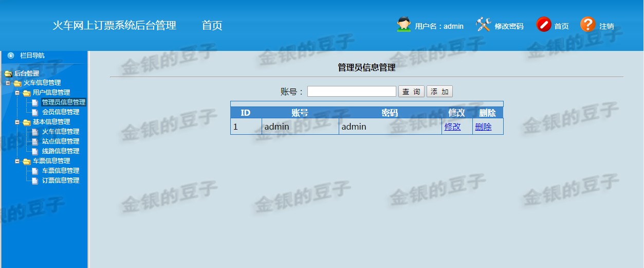Click the 用户名：admin label
The image size is (644, 268).
[439, 26]
